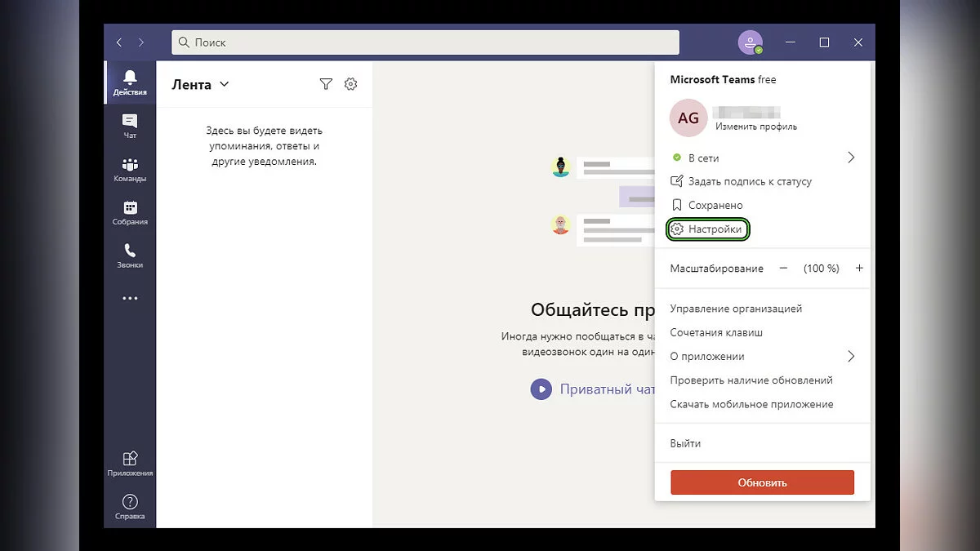Go back with the left arrow

[x=119, y=42]
